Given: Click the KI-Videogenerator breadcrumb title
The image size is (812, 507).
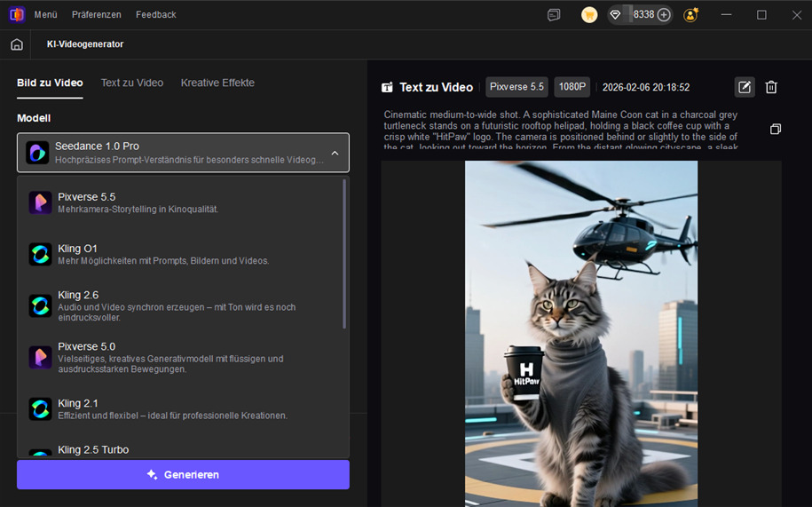Looking at the screenshot, I should click(x=85, y=44).
